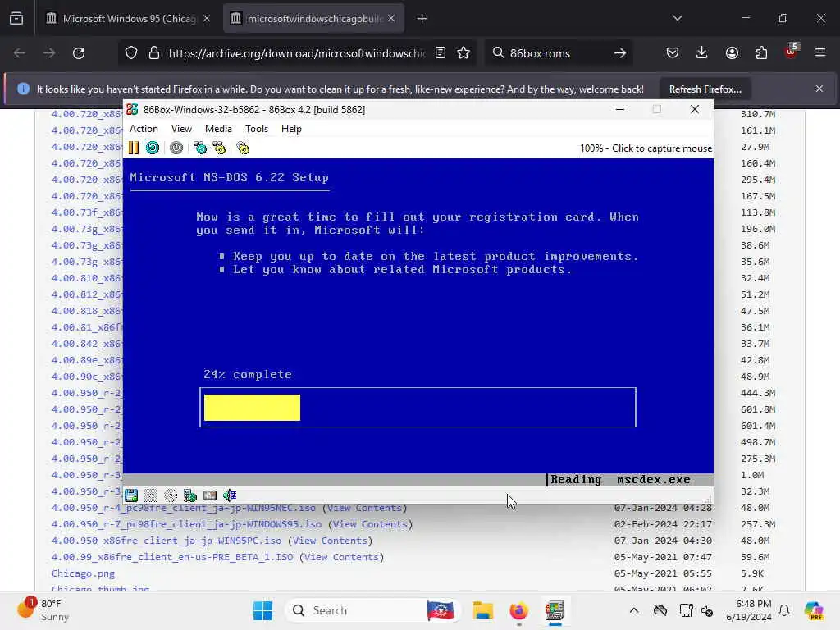Click the tracking protection shield icon

pyautogui.click(x=131, y=53)
